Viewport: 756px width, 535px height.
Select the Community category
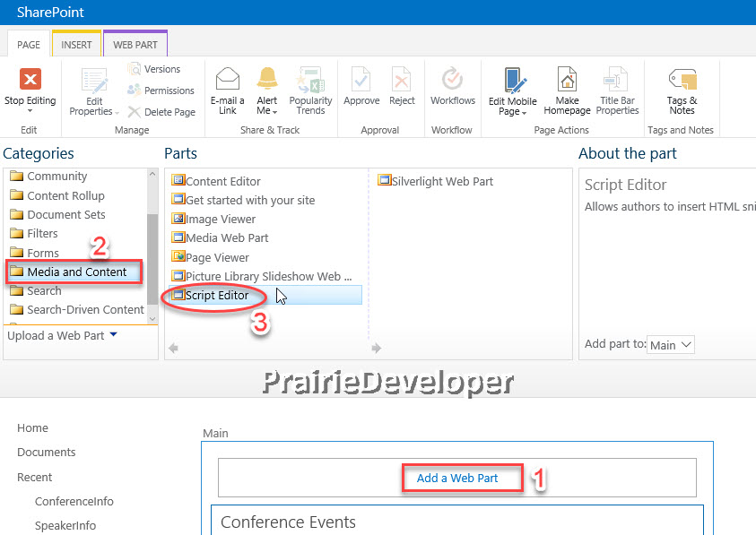(48, 176)
